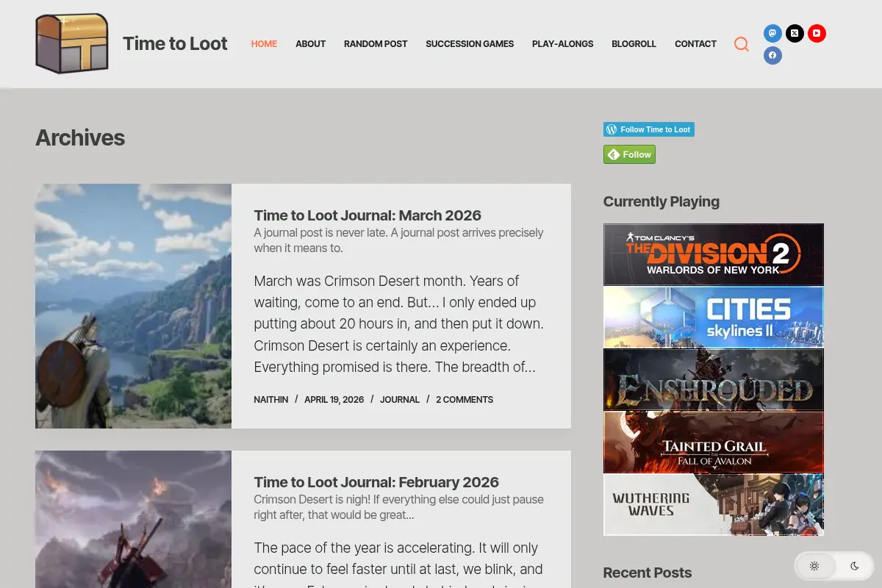Open the search magnifier icon
The height and width of the screenshot is (588, 882).
(x=742, y=44)
